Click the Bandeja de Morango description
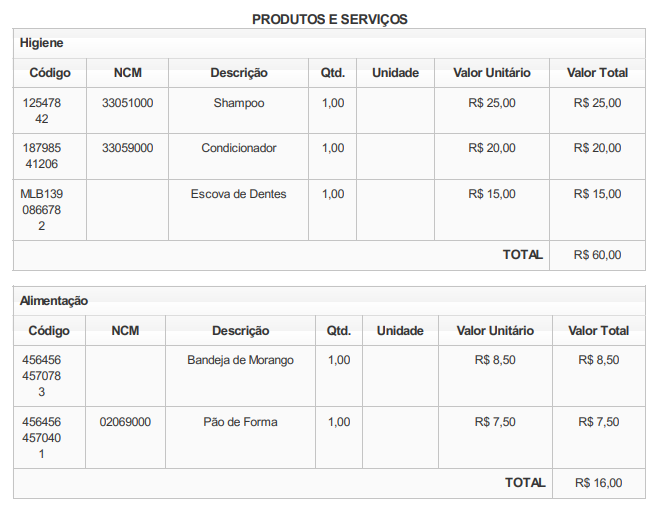The width and height of the screenshot is (655, 507). (x=240, y=360)
